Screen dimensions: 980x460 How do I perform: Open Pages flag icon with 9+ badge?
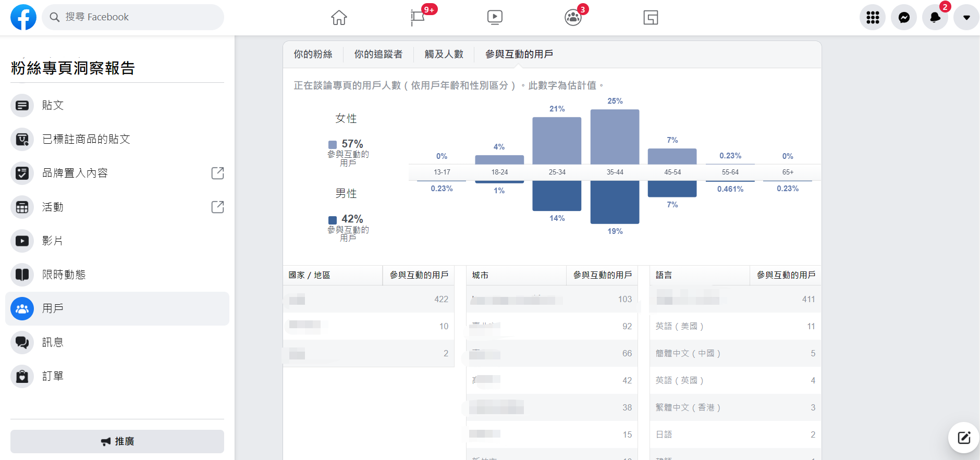pos(418,18)
